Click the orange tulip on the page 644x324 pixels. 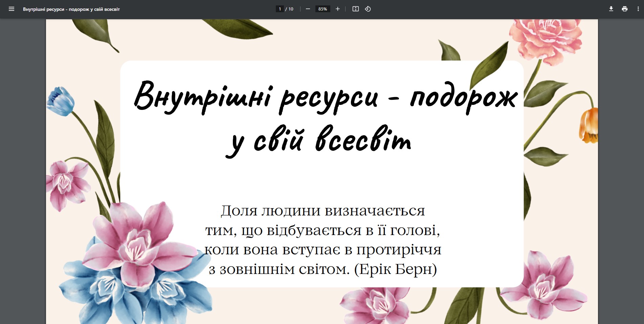coord(589,125)
